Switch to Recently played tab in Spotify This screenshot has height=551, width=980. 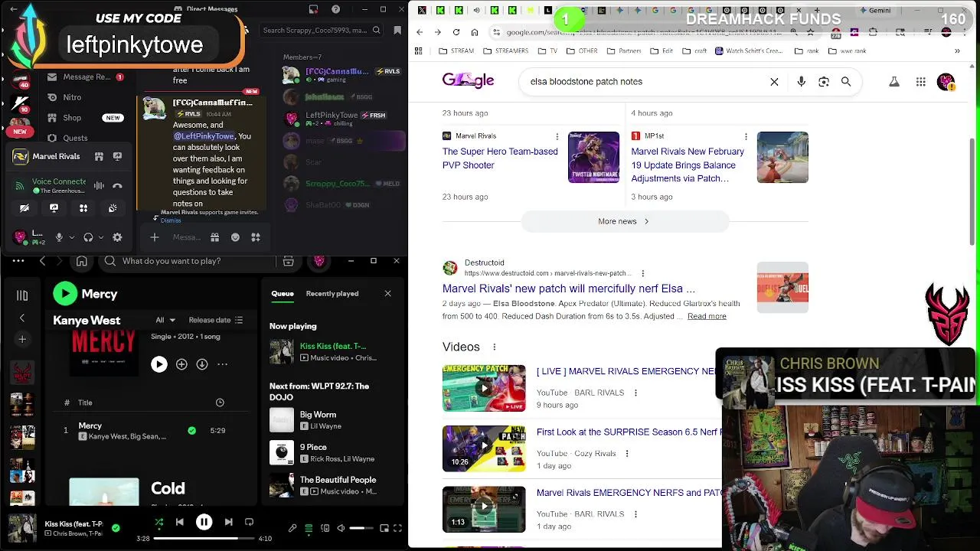click(332, 293)
